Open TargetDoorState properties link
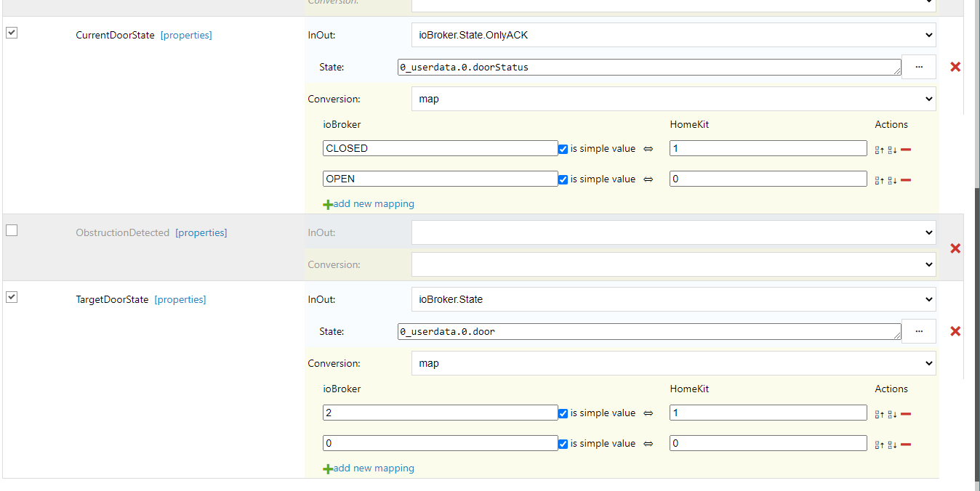The height and width of the screenshot is (491, 980). tap(180, 299)
